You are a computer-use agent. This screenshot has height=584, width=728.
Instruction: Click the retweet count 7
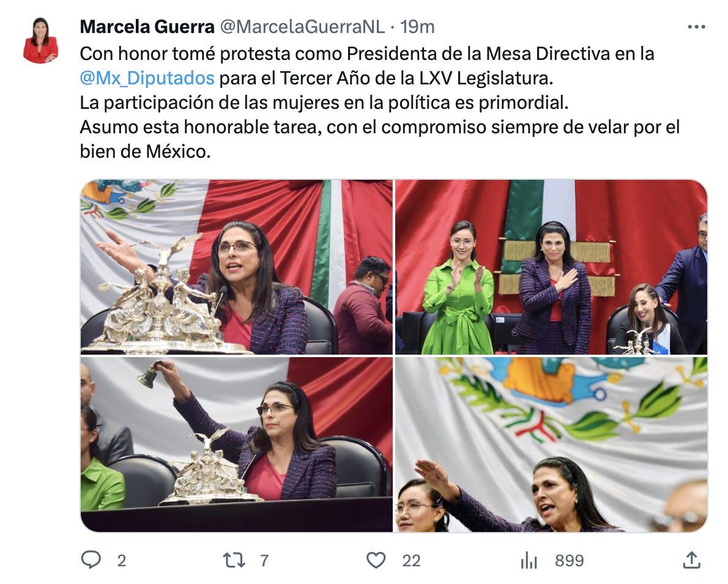coord(264,561)
